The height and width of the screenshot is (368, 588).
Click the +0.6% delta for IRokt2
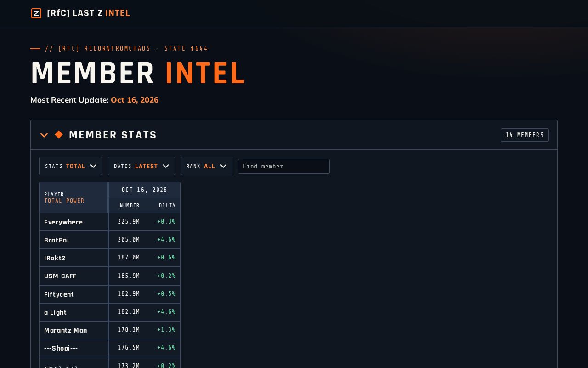point(166,258)
